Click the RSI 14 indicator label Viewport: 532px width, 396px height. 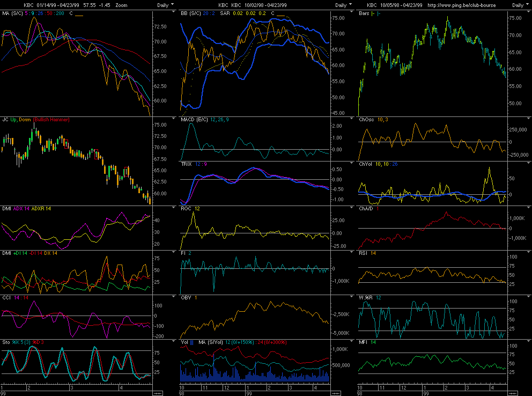(x=367, y=253)
